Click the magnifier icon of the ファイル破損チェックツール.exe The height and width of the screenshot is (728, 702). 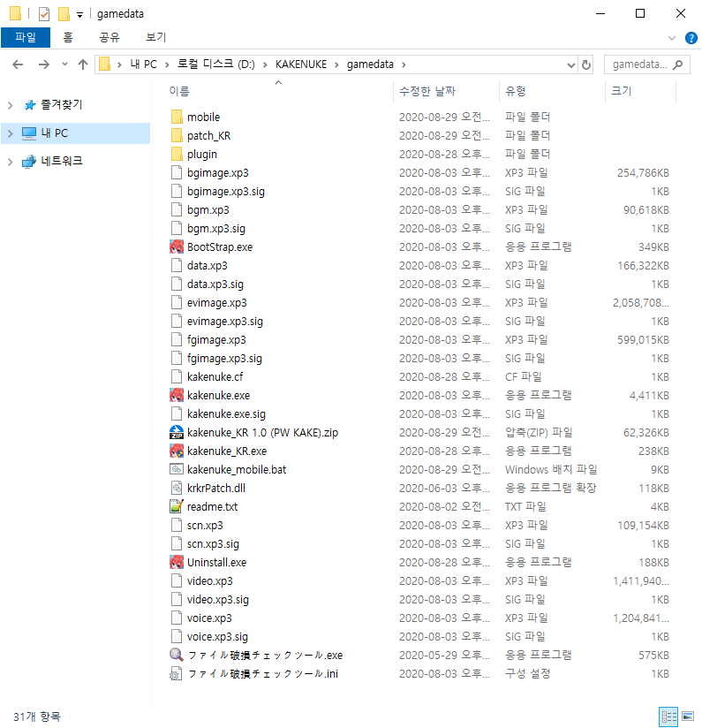[x=177, y=655]
